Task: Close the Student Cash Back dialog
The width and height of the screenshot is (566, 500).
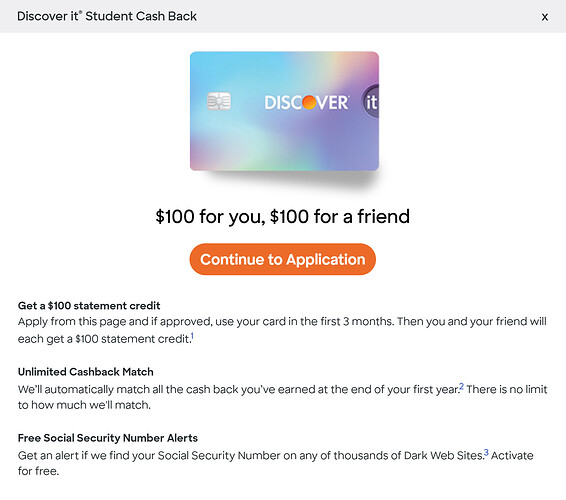Action: pos(545,17)
